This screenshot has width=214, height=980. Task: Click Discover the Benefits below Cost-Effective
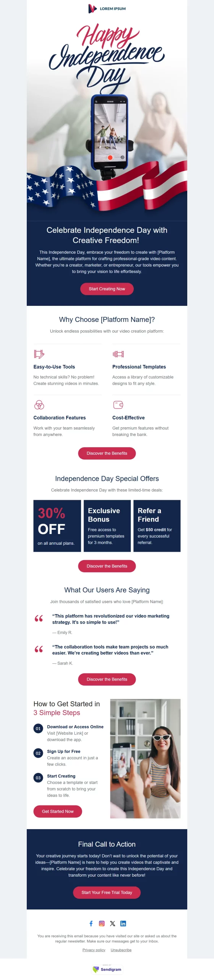[x=107, y=453]
